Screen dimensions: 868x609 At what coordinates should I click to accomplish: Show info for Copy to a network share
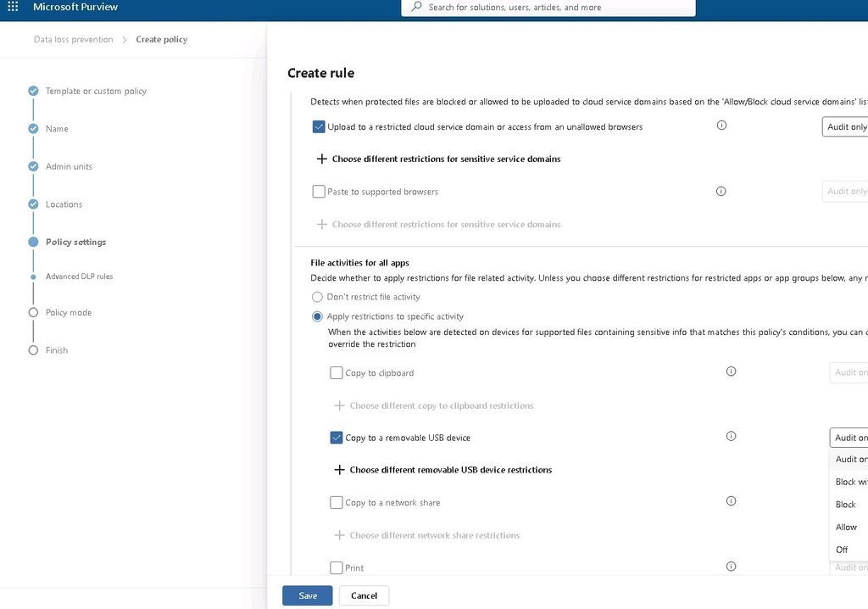[x=731, y=501]
